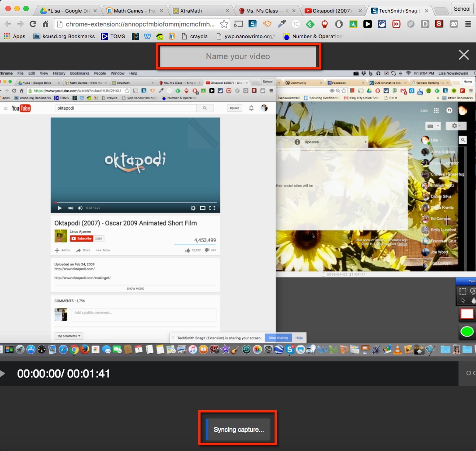Reload the current page
Viewport: 476px width, 451px height.
pos(33,24)
